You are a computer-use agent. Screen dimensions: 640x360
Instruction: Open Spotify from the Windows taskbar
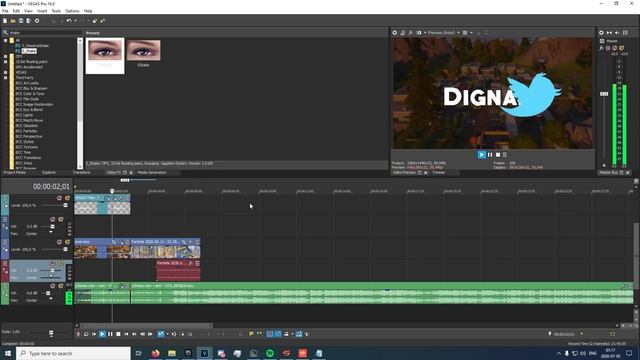[x=270, y=353]
